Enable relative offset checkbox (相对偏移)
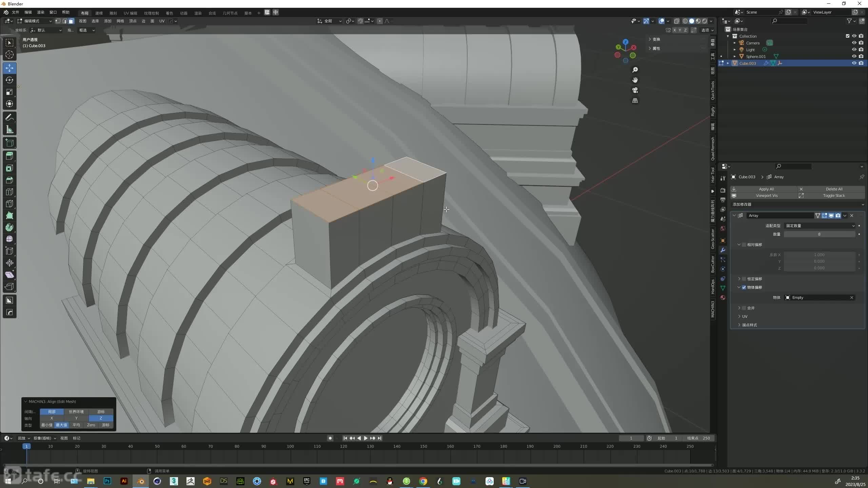The image size is (868, 488). click(x=744, y=245)
